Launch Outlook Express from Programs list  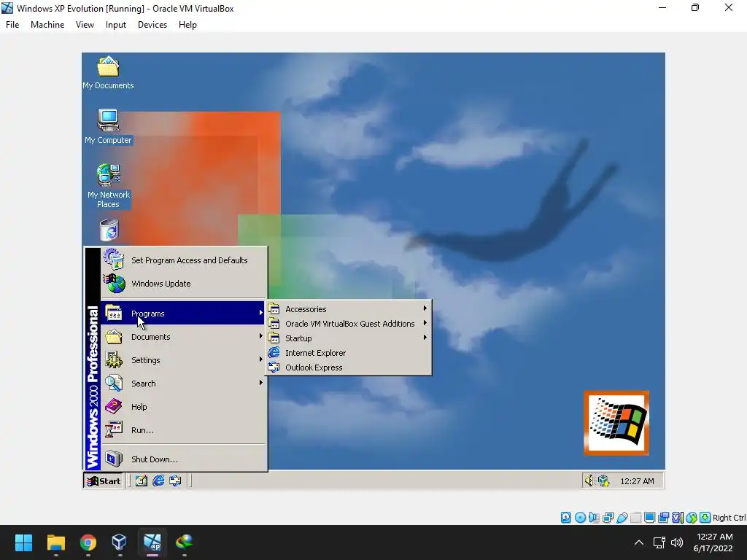pos(349,367)
